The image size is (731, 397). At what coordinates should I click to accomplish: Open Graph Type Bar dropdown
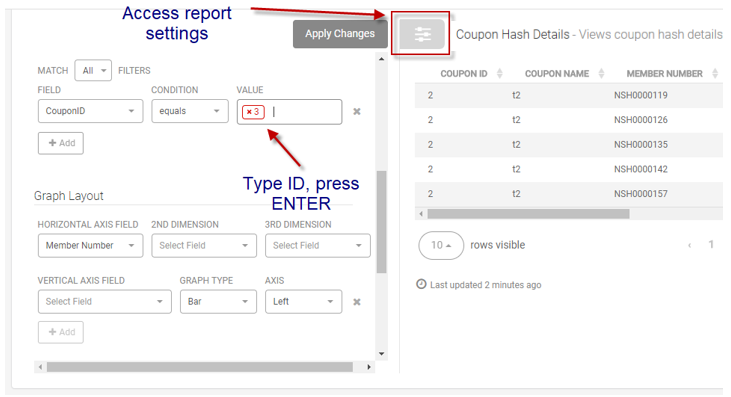(218, 301)
